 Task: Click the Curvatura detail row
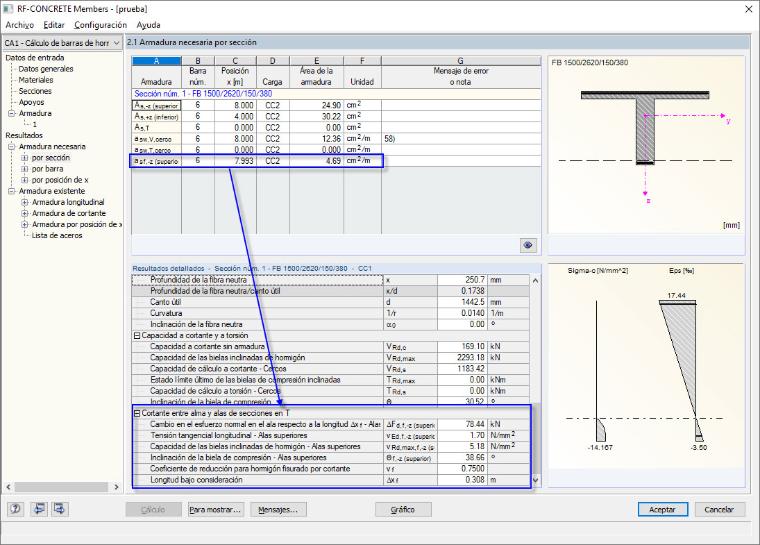coord(331,313)
